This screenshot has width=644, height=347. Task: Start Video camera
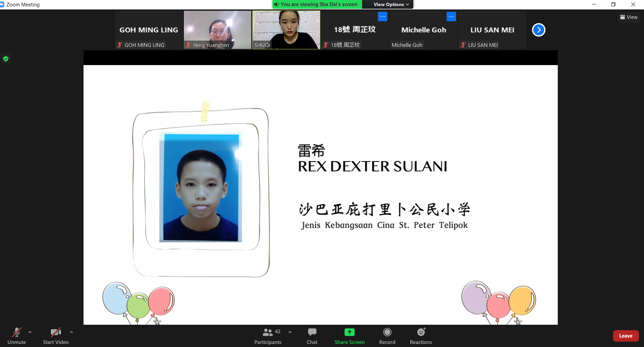tap(56, 336)
